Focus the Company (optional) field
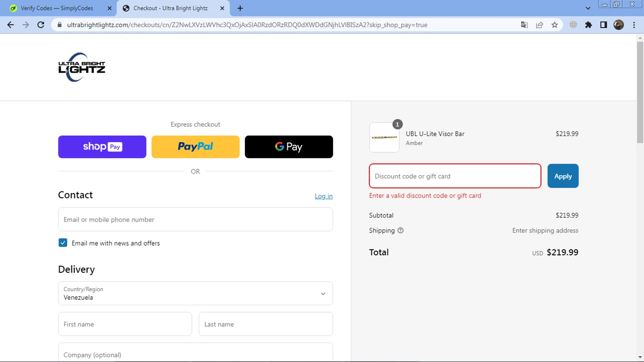Viewport: 644px width, 362px height. click(195, 353)
